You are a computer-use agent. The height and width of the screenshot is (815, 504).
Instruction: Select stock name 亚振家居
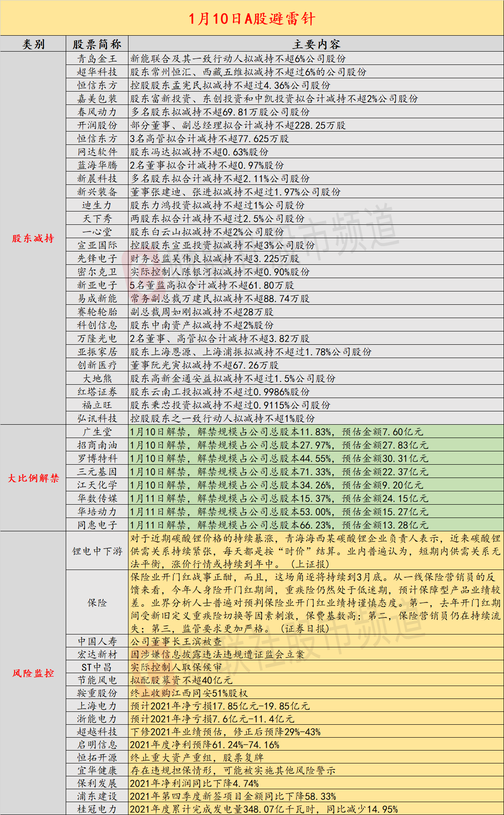(x=97, y=352)
